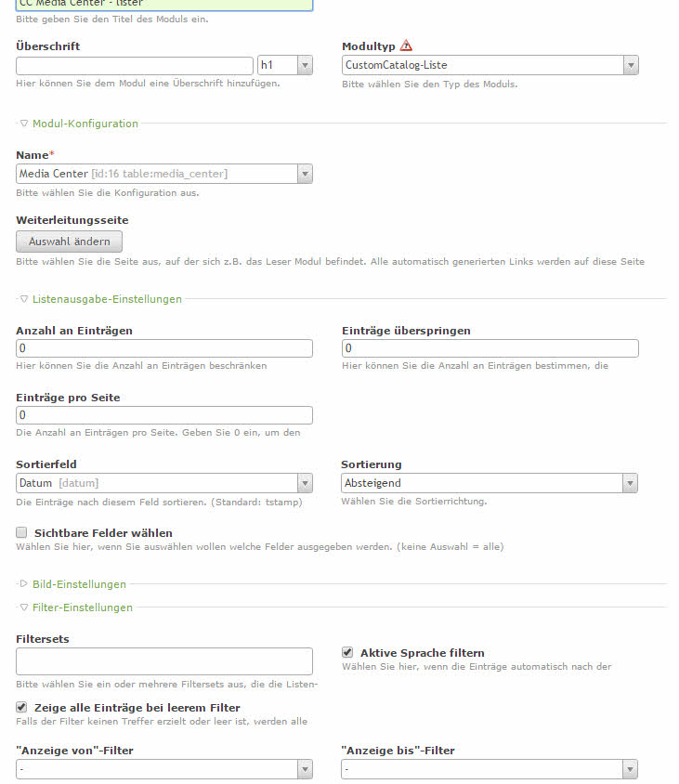679x784 pixels.
Task: Collapse the Modul-Konfiguration section
Action: pyautogui.click(x=85, y=124)
